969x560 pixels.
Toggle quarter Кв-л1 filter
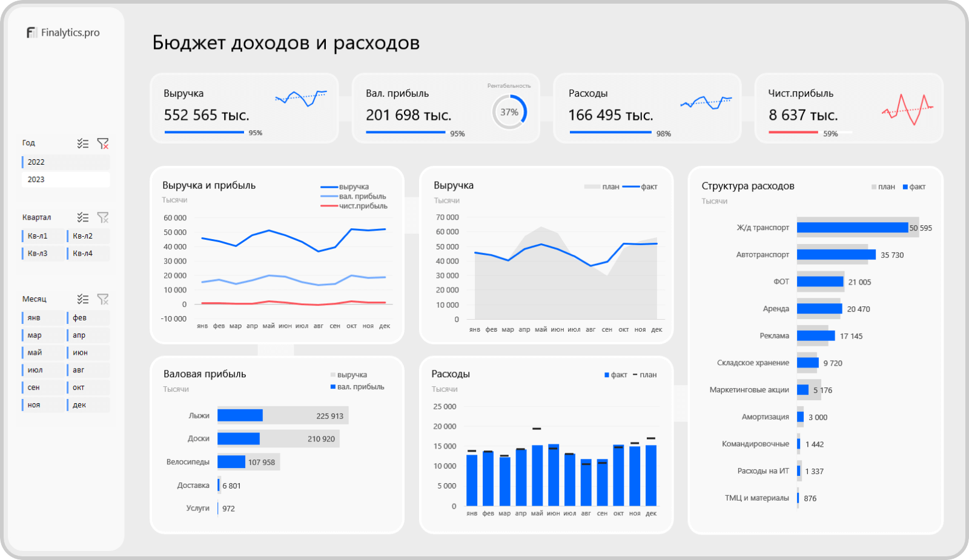click(x=43, y=236)
